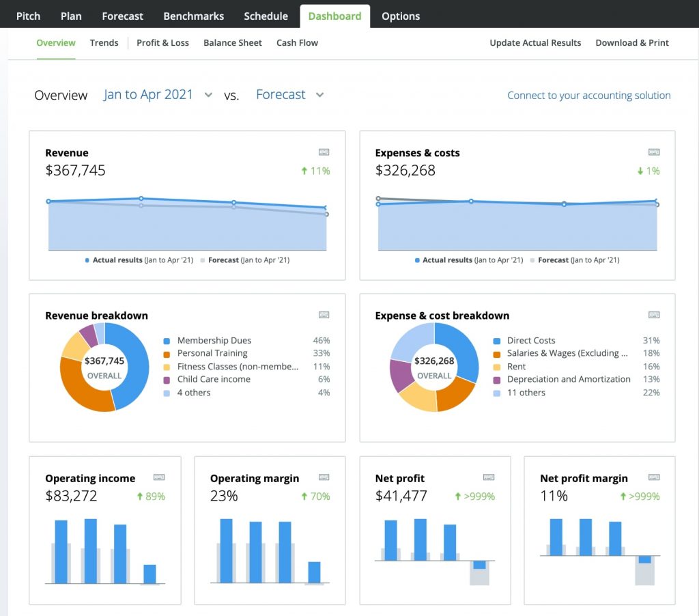Image resolution: width=699 pixels, height=616 pixels.
Task: Open the Plan tab
Action: (x=71, y=16)
